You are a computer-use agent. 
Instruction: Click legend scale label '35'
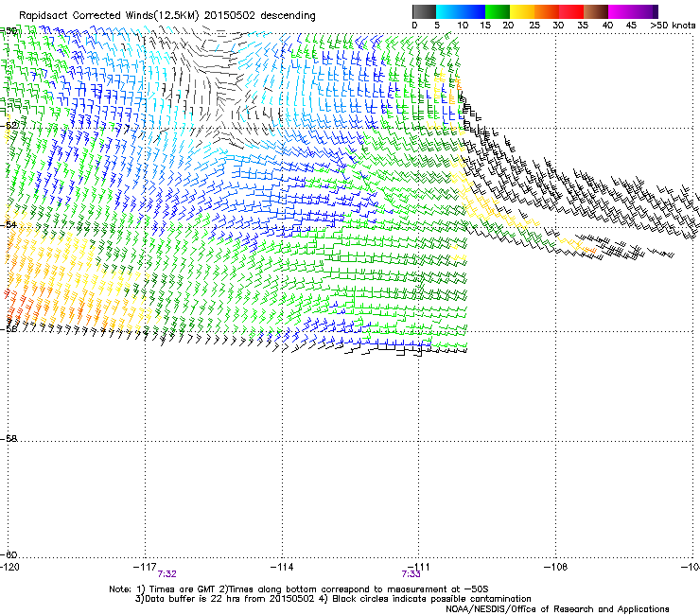pyautogui.click(x=583, y=26)
